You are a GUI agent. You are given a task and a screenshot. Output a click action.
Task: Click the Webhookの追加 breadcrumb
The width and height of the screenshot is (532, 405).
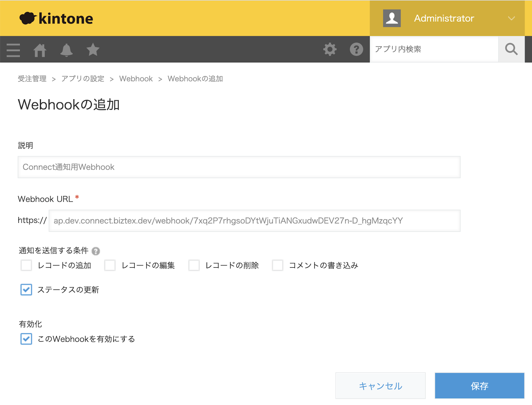[195, 79]
